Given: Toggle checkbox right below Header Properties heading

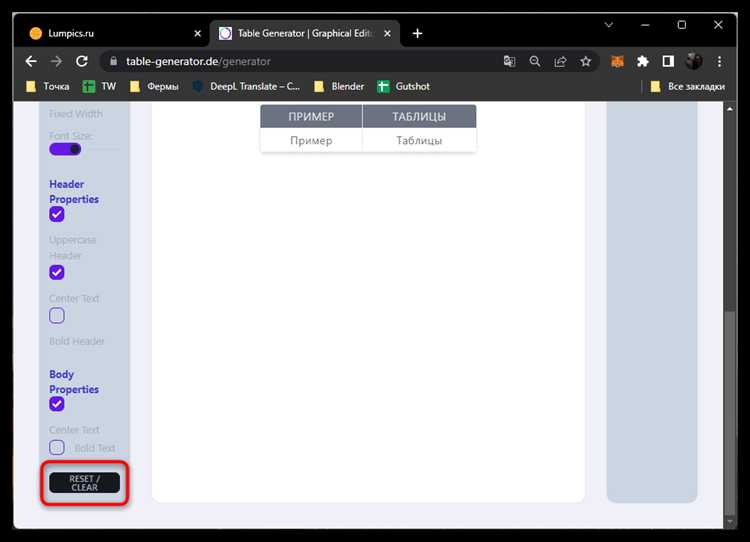Looking at the screenshot, I should click(x=56, y=214).
